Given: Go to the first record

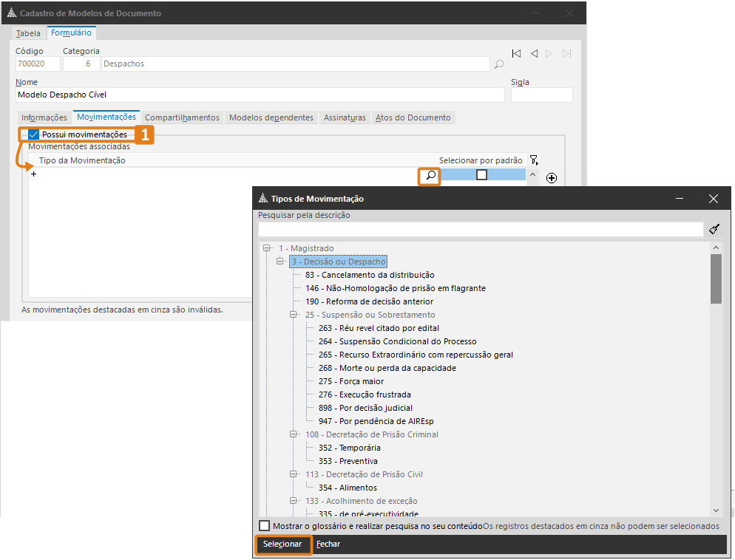Looking at the screenshot, I should [516, 53].
